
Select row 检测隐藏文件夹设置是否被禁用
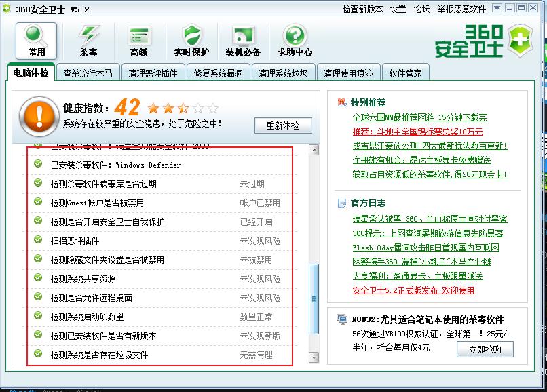point(159,260)
